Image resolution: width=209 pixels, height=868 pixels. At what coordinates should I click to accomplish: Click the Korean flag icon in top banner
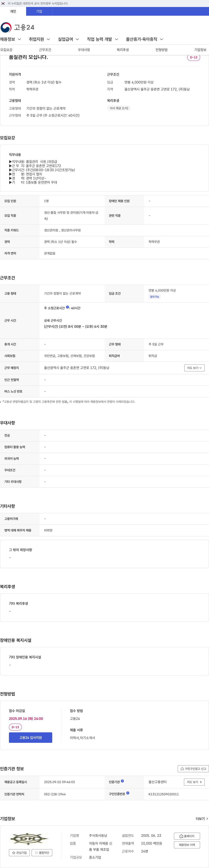[x=3, y=3]
